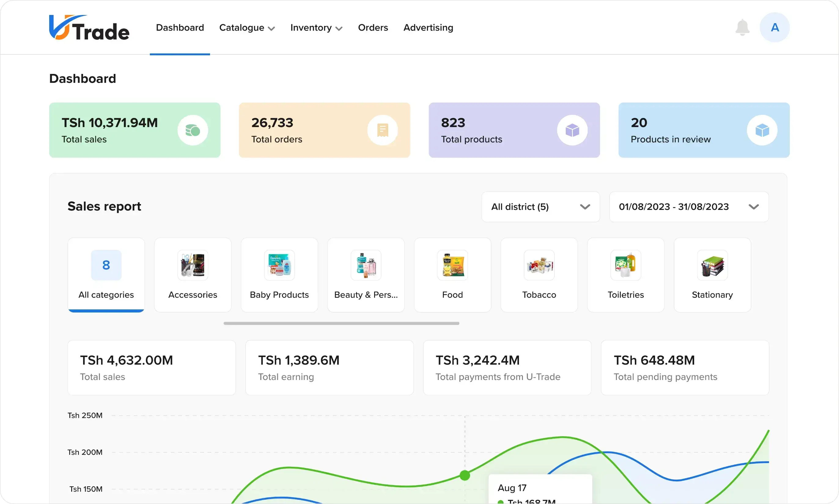The width and height of the screenshot is (839, 504).
Task: Open the date range selector
Action: tap(688, 206)
